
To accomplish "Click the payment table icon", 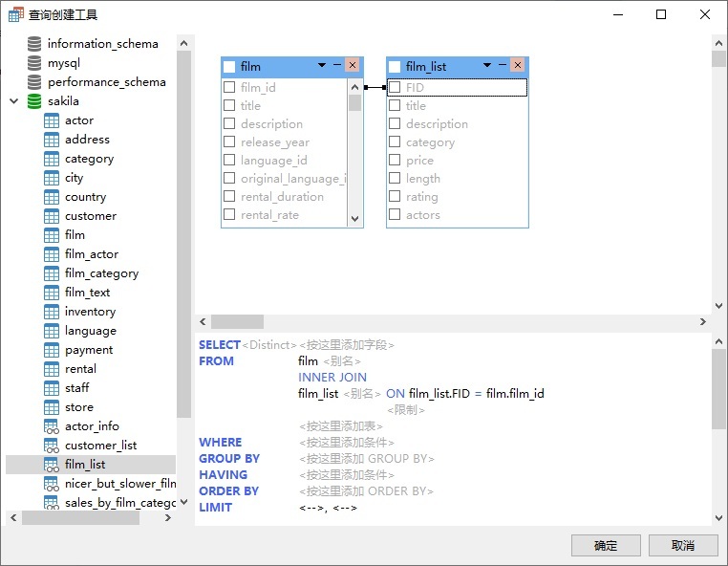I will (x=52, y=350).
